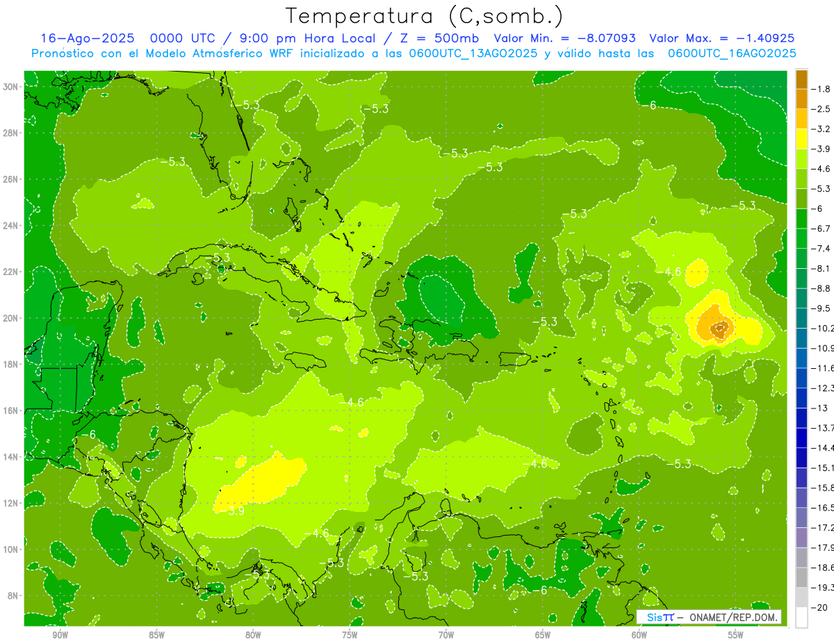Click the 'SisTT - ONAMET/REP.DOM.' credit box
The width and height of the screenshot is (834, 644).
[x=709, y=617]
